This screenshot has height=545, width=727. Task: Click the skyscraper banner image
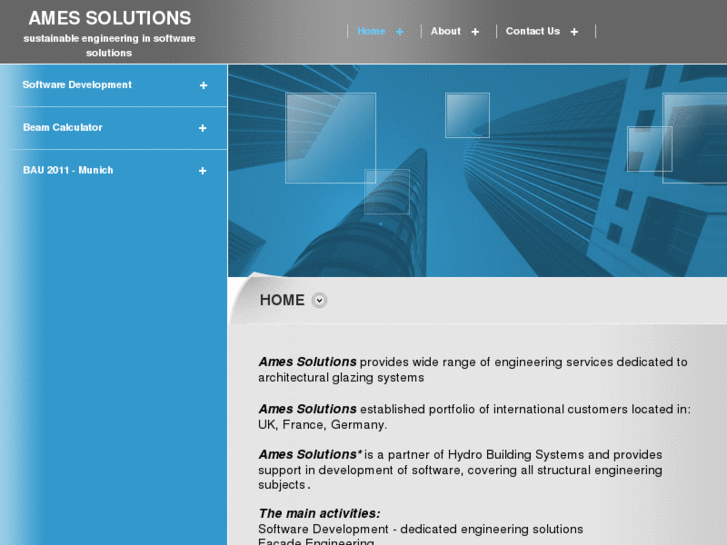[x=478, y=171]
